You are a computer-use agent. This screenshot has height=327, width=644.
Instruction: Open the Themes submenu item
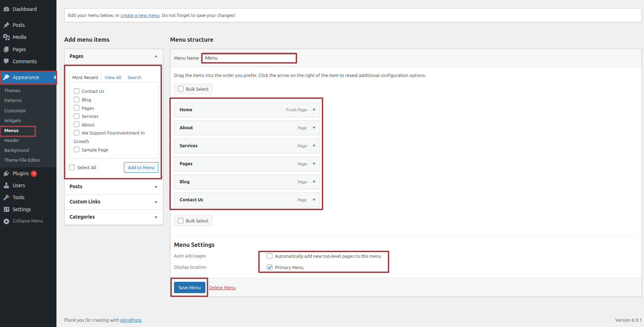tap(12, 91)
